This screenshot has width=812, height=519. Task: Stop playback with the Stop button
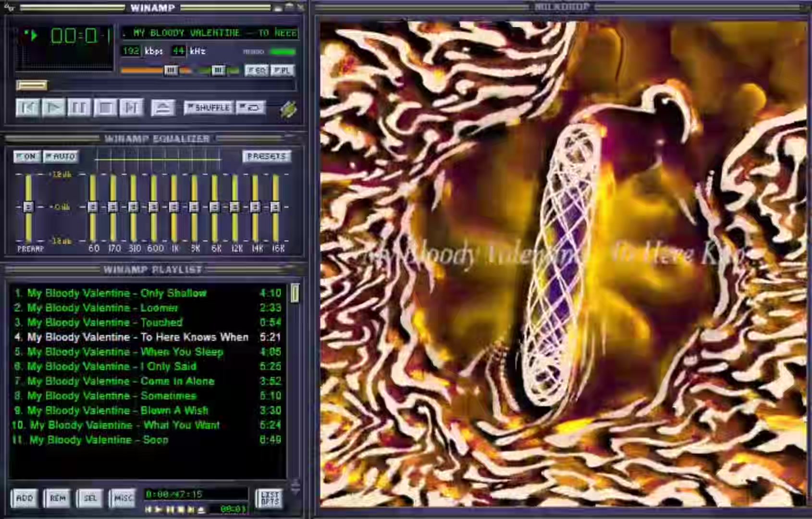[105, 108]
